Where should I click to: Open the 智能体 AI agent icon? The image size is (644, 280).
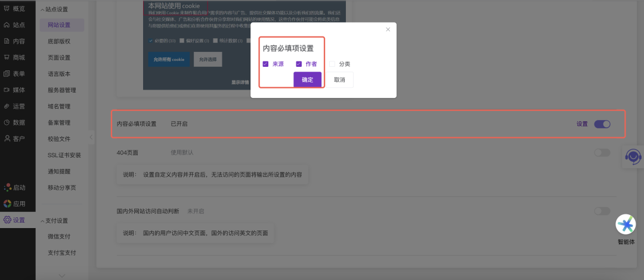click(x=626, y=224)
